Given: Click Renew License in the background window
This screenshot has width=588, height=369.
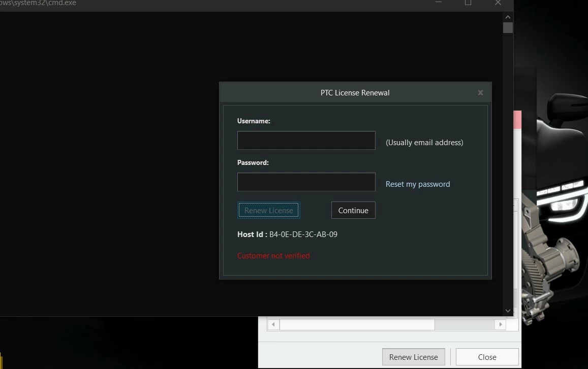Looking at the screenshot, I should 413,357.
